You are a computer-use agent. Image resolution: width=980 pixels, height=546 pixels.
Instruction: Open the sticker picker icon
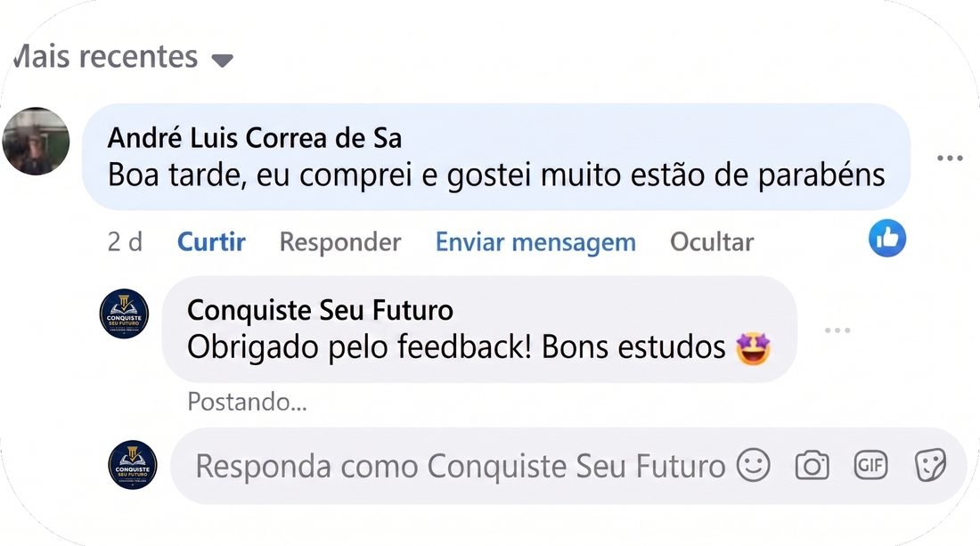pyautogui.click(x=930, y=466)
